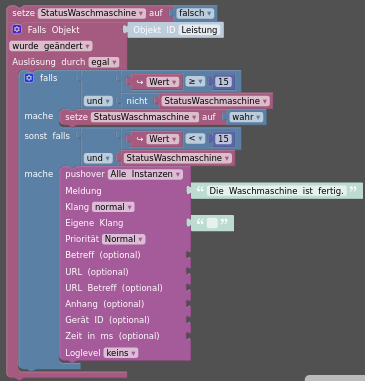Image resolution: width=365 pixels, height=381 pixels.
Task: Open the ≥ comparison operator dropdown
Action: coord(195,81)
